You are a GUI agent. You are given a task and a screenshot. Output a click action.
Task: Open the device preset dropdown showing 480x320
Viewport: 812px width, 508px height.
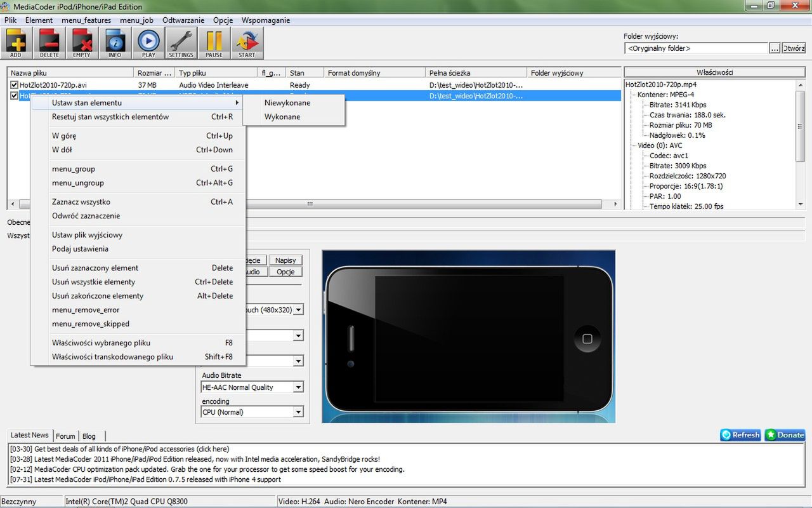(298, 310)
